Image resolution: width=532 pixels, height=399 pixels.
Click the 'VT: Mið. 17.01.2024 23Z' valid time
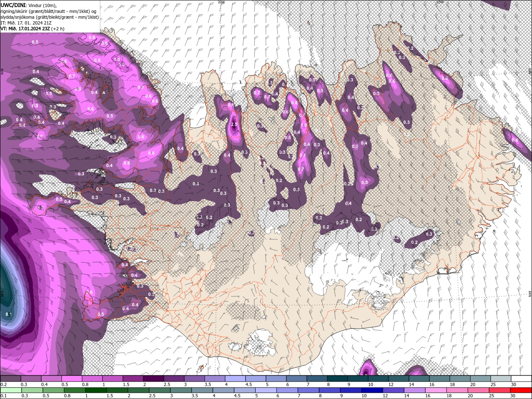click(x=25, y=29)
